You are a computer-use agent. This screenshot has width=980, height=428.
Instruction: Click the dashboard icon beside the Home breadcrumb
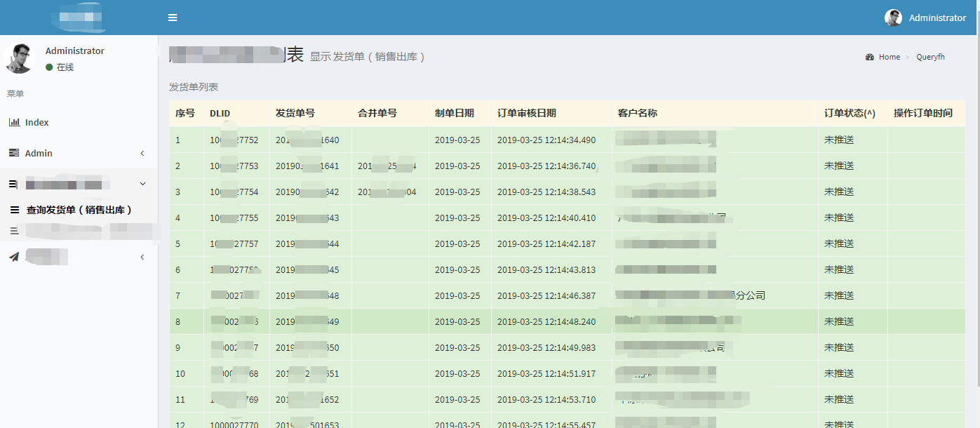870,57
